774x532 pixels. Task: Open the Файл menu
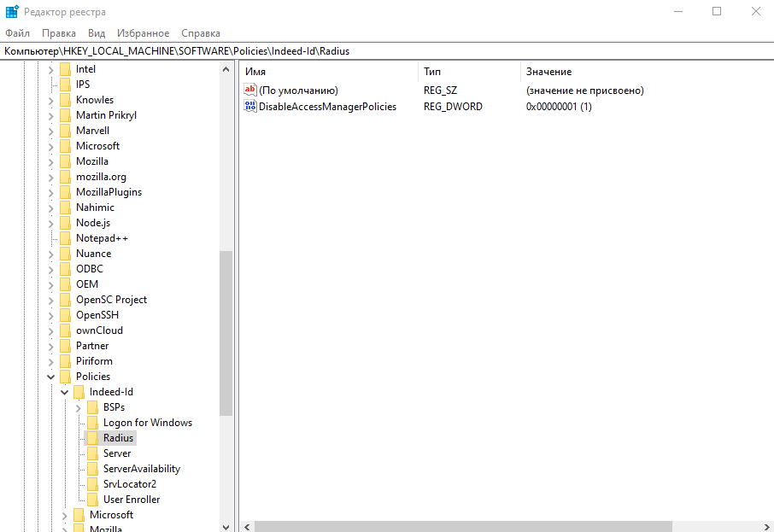coord(17,33)
